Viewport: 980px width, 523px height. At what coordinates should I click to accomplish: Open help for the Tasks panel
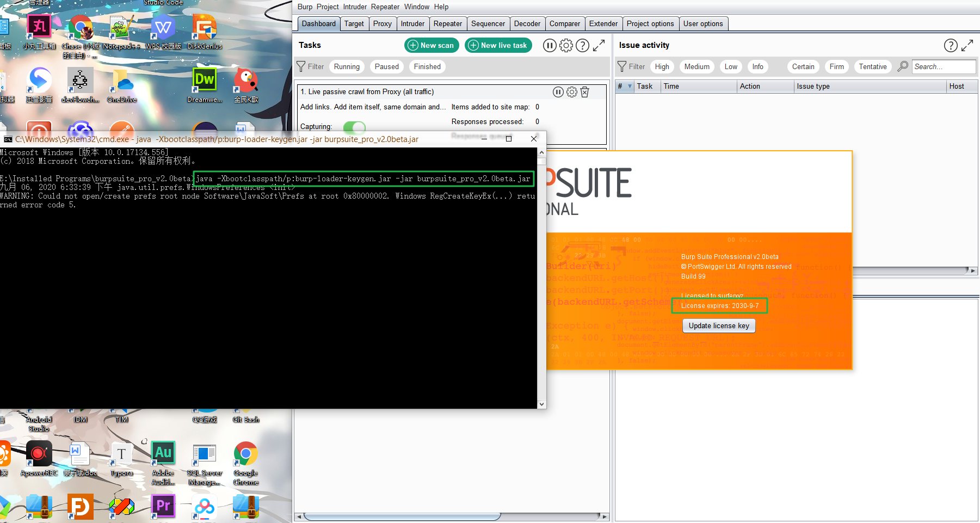[582, 46]
